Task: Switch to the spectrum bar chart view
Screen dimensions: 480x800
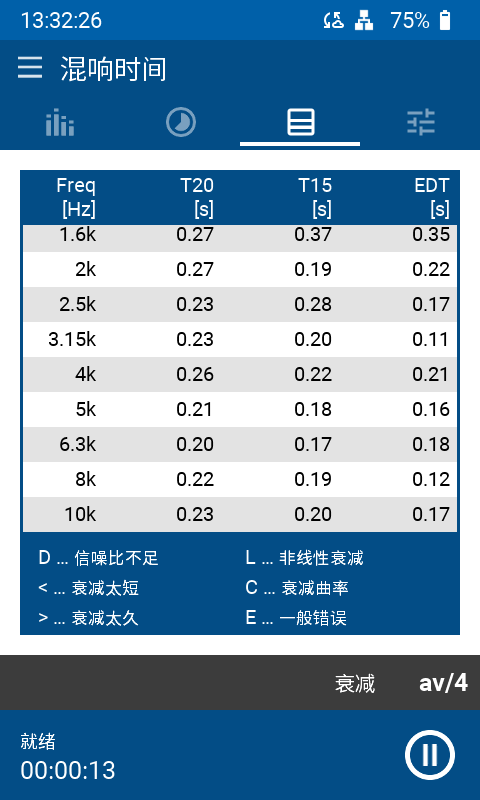Action: click(x=60, y=123)
